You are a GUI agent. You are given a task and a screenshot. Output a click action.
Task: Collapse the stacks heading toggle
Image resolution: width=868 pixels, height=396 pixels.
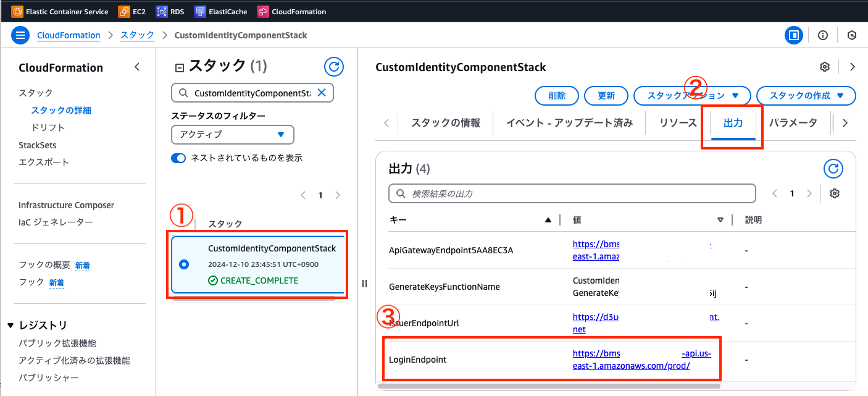pyautogui.click(x=180, y=68)
